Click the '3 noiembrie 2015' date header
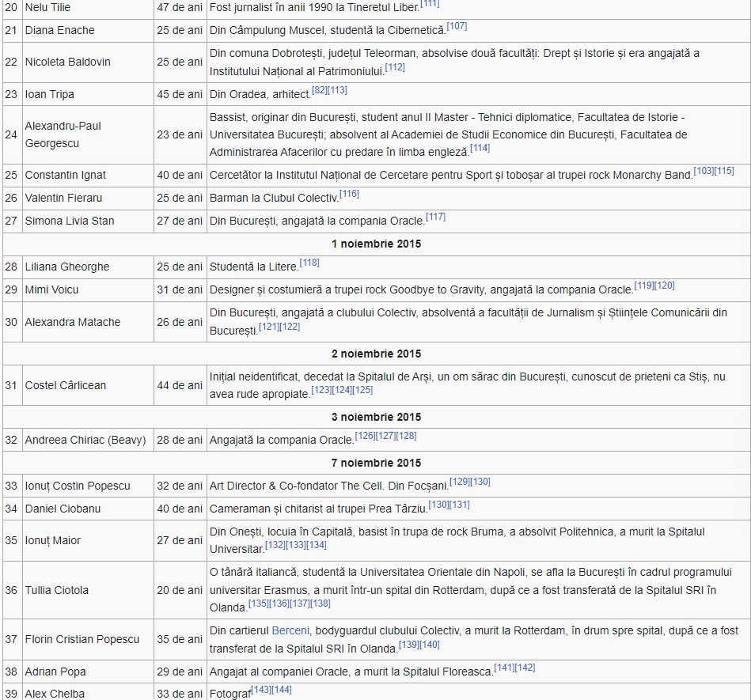 click(x=376, y=418)
